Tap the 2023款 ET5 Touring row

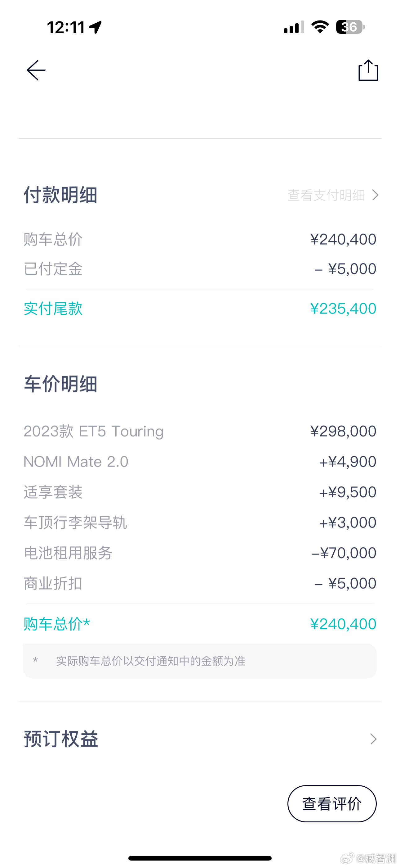coord(200,431)
